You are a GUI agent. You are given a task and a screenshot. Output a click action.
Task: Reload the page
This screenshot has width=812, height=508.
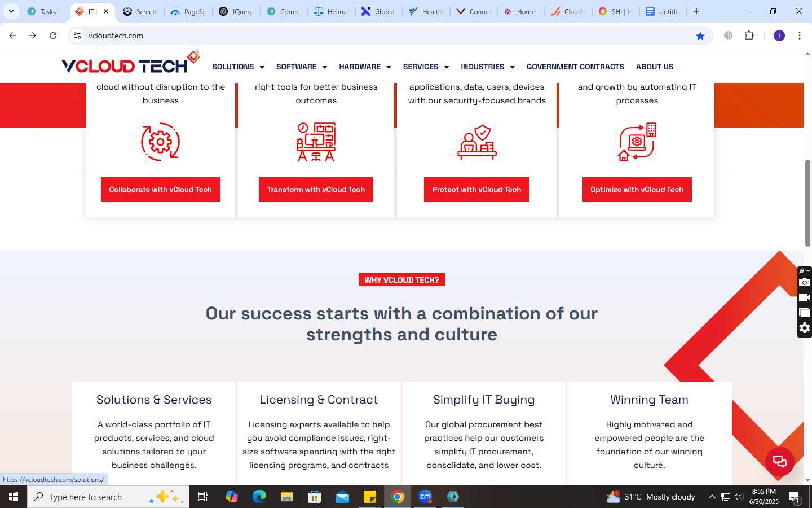pos(53,36)
